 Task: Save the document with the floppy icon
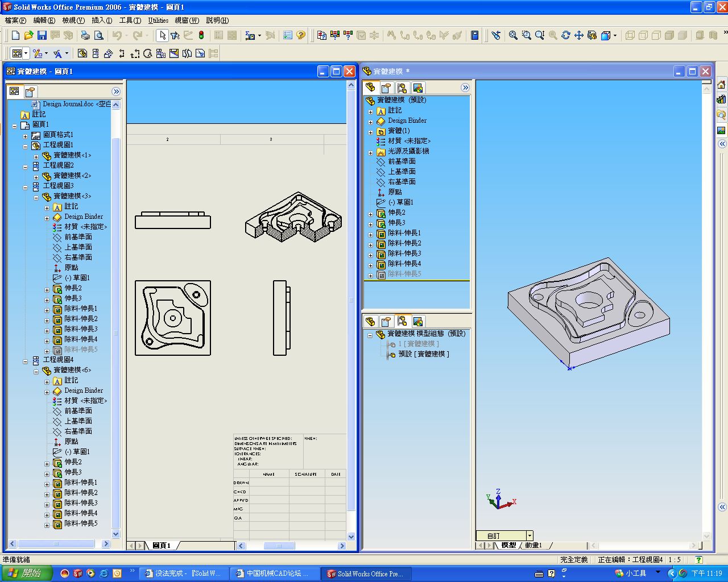[x=42, y=35]
